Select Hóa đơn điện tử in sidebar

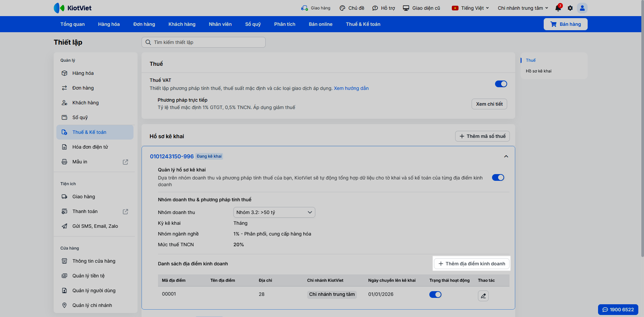tap(95, 147)
